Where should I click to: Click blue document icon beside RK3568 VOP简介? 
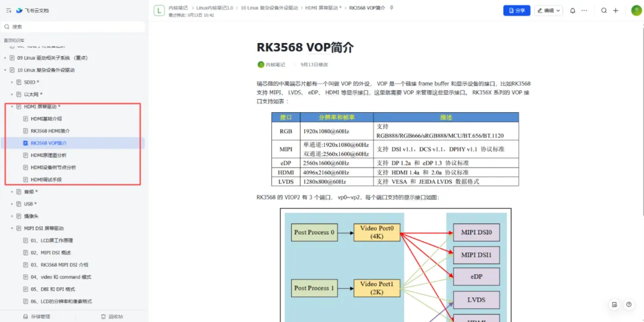[x=25, y=143]
